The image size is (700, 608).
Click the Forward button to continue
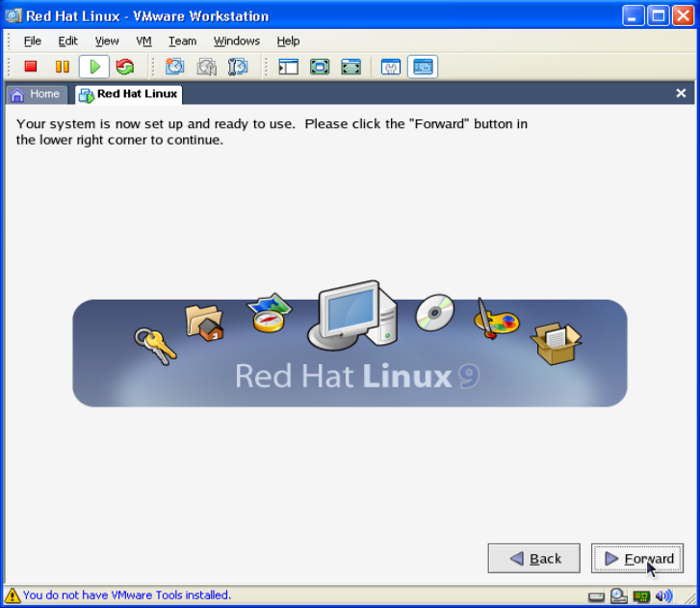[637, 558]
